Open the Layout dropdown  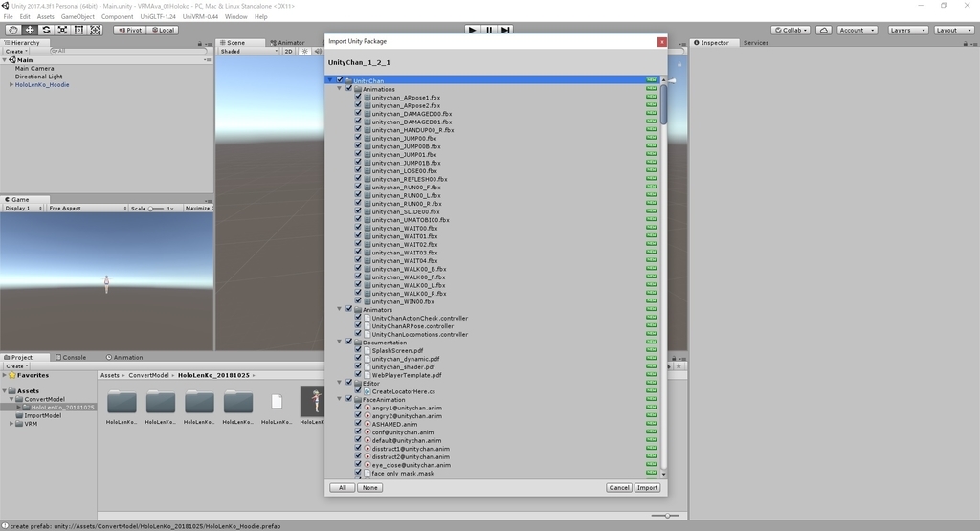tap(953, 30)
